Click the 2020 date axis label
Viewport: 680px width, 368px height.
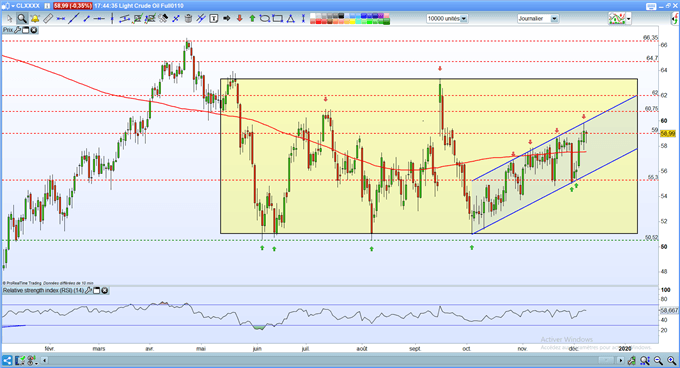coord(625,348)
